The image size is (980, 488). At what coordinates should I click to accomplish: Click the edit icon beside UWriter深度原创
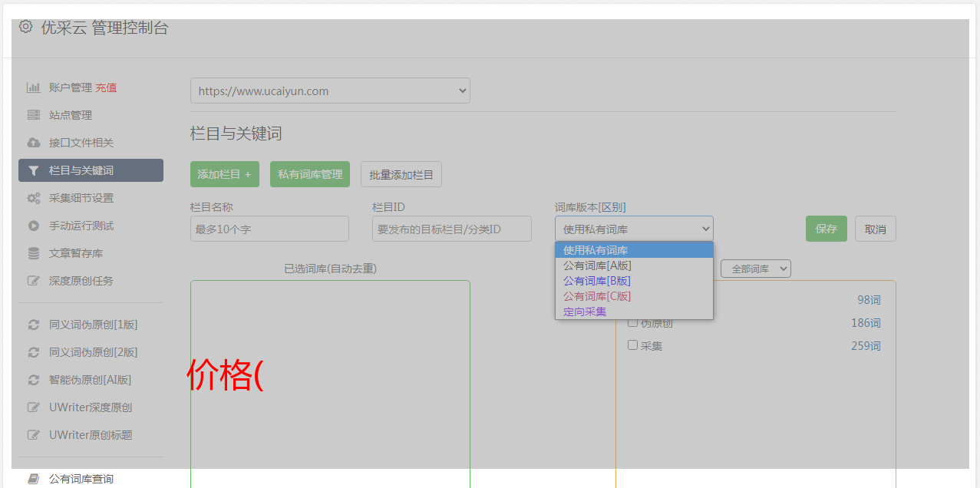click(33, 407)
